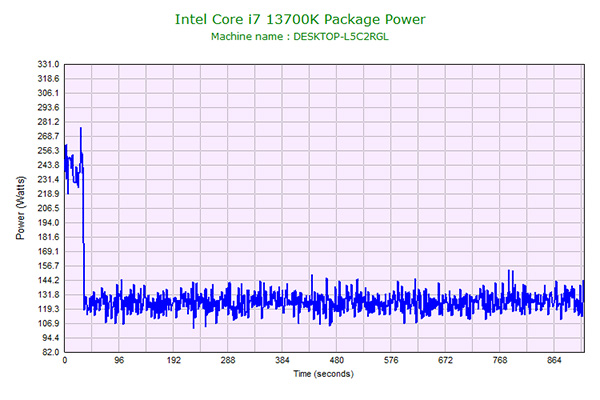Screen dimensions: 600x400
Task: Click the 768 time axis tick label
Action: coord(500,360)
